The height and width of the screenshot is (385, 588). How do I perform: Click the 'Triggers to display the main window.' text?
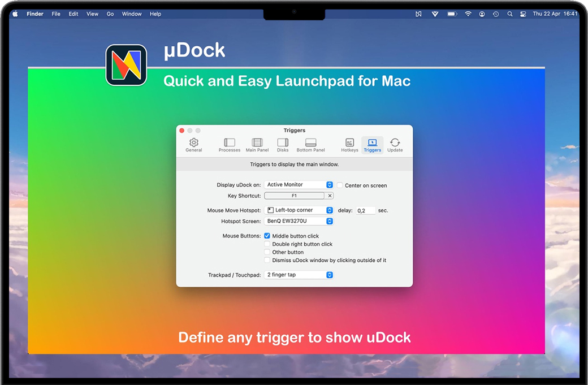pyautogui.click(x=295, y=164)
